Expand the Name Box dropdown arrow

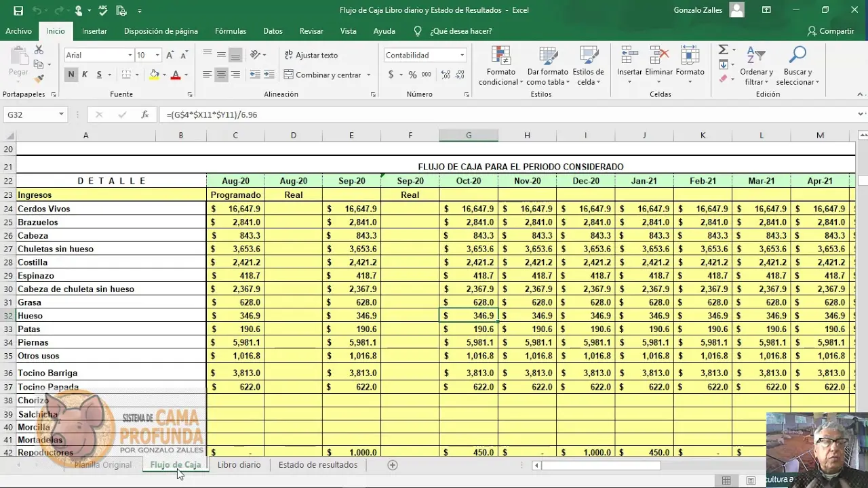pyautogui.click(x=61, y=115)
